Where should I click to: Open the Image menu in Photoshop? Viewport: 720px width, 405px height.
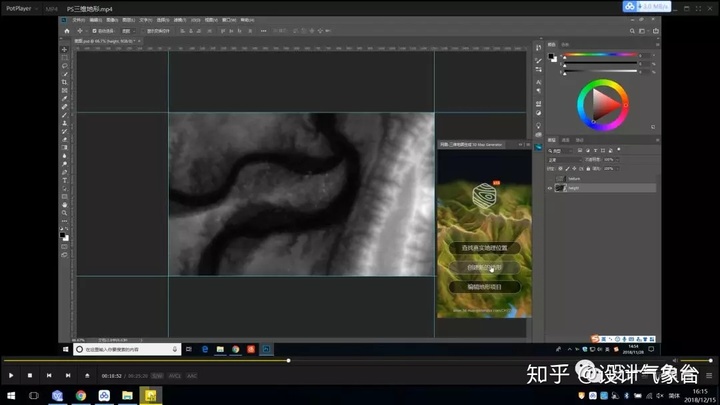point(112,20)
